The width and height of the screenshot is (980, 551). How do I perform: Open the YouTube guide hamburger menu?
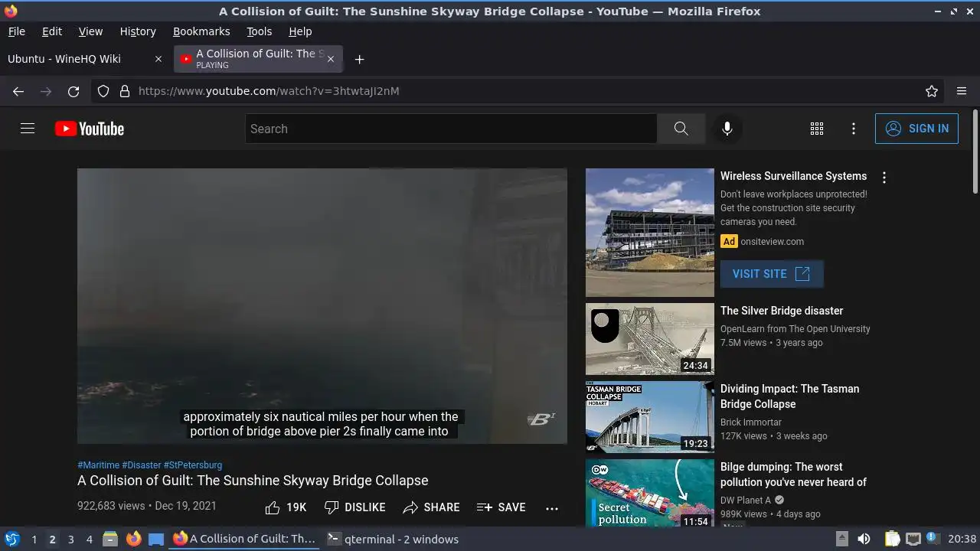28,129
